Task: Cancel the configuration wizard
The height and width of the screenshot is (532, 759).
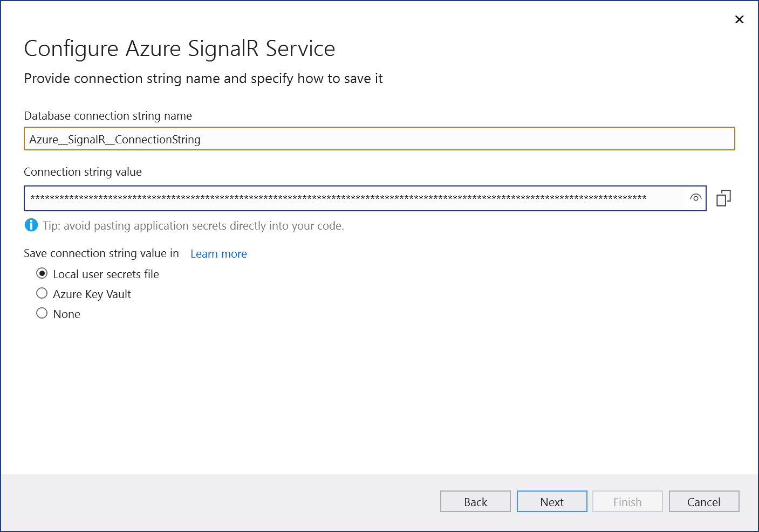Action: point(704,501)
